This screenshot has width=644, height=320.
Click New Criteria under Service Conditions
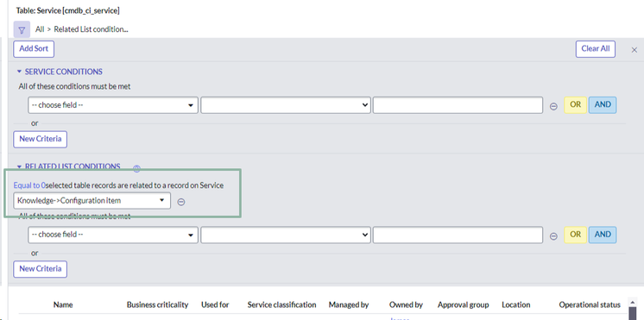(x=41, y=139)
